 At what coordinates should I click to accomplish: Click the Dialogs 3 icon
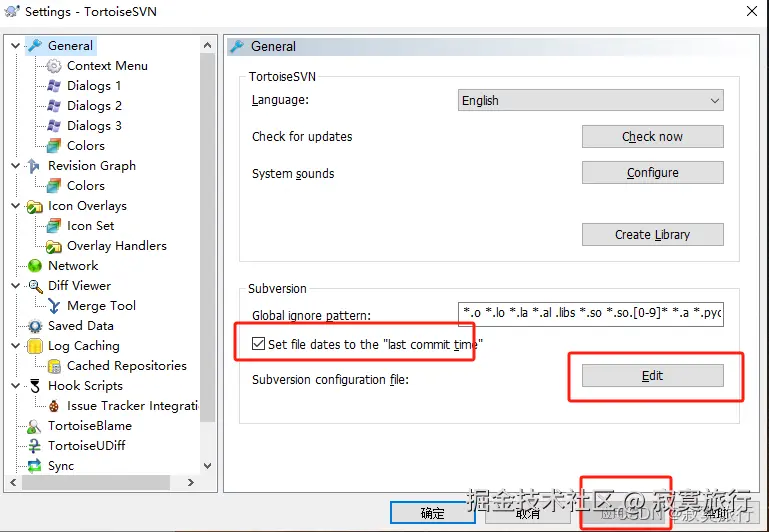(54, 126)
